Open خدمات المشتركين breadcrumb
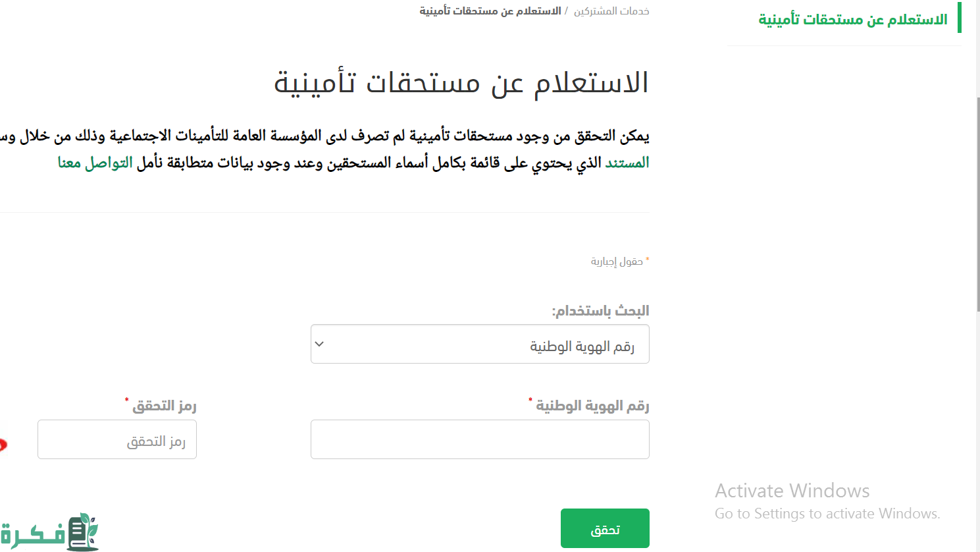 point(611,11)
